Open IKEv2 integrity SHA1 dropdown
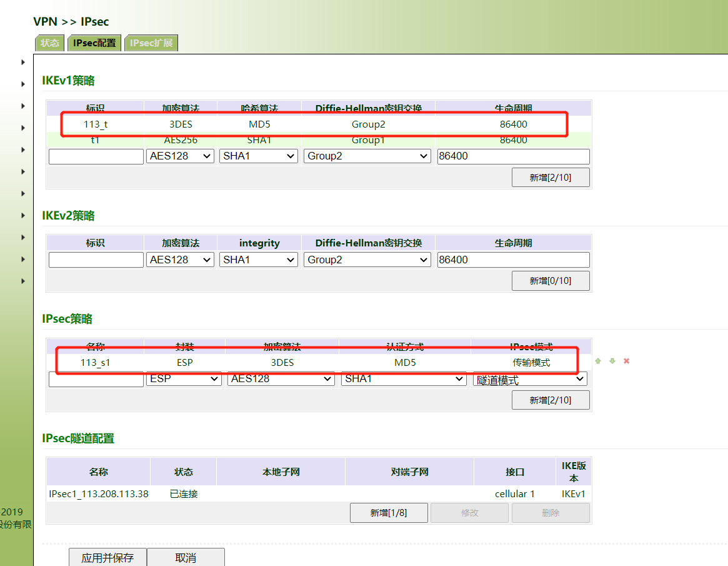This screenshot has height=566, width=728. pyautogui.click(x=259, y=260)
